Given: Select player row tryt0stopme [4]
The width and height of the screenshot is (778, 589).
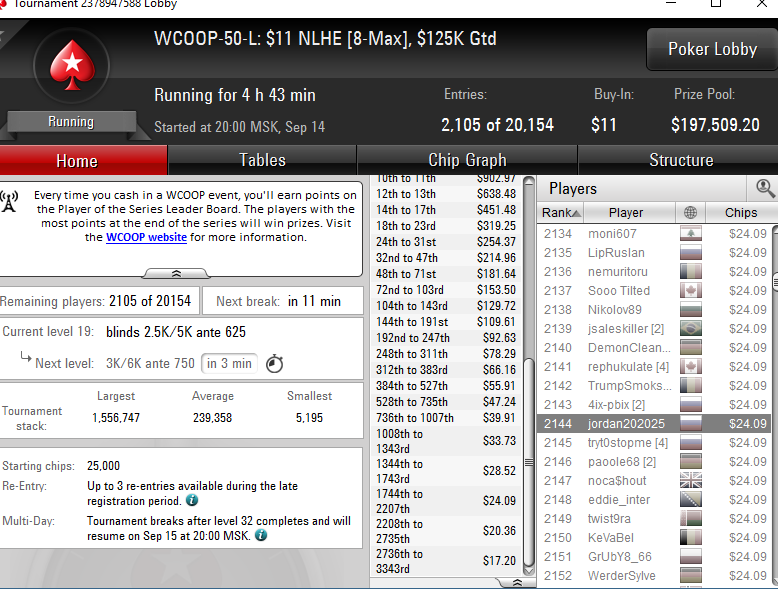Looking at the screenshot, I should click(654, 443).
